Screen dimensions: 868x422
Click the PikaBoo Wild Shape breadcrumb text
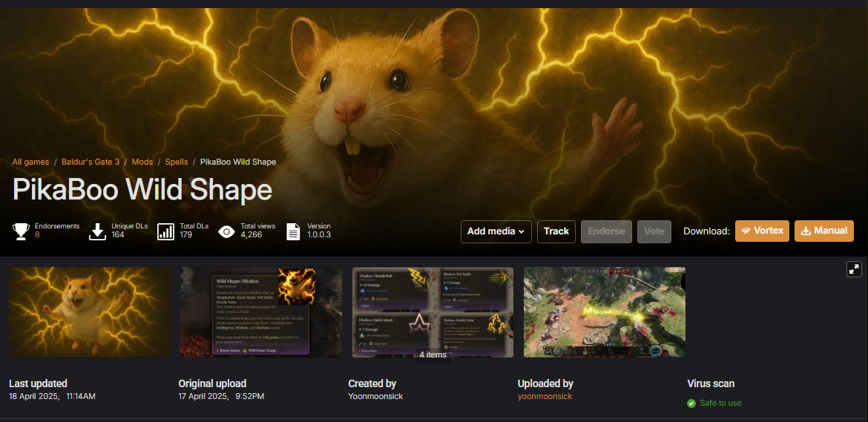(x=238, y=162)
